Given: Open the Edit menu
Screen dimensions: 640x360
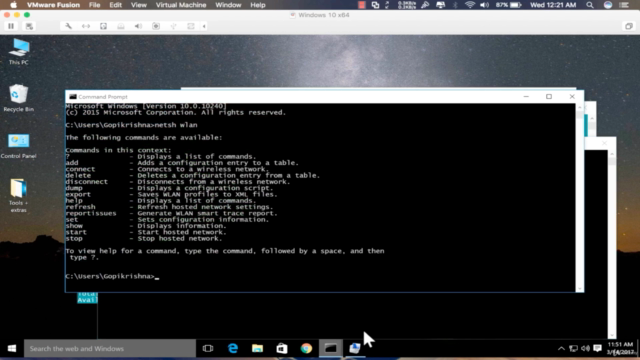Looking at the screenshot, I should (116, 5).
